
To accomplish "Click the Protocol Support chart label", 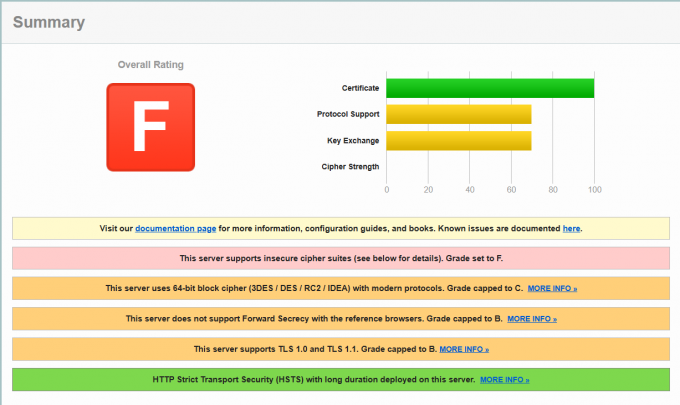I will (348, 114).
